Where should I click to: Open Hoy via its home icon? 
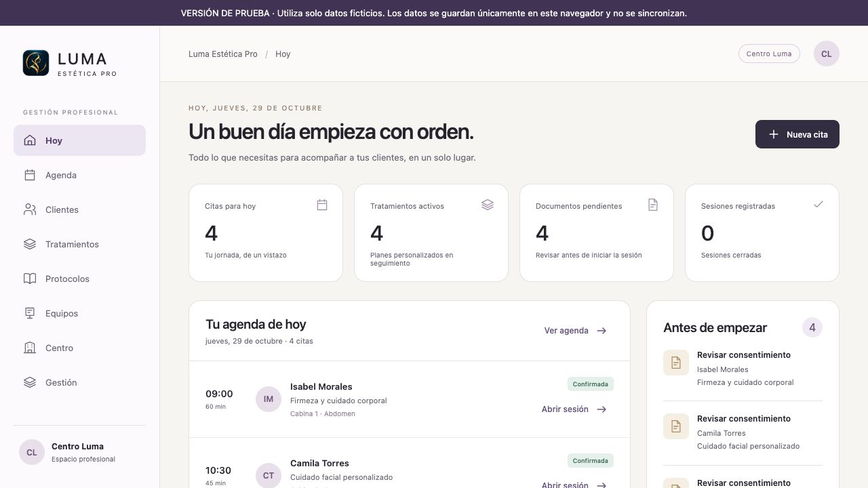[30, 140]
